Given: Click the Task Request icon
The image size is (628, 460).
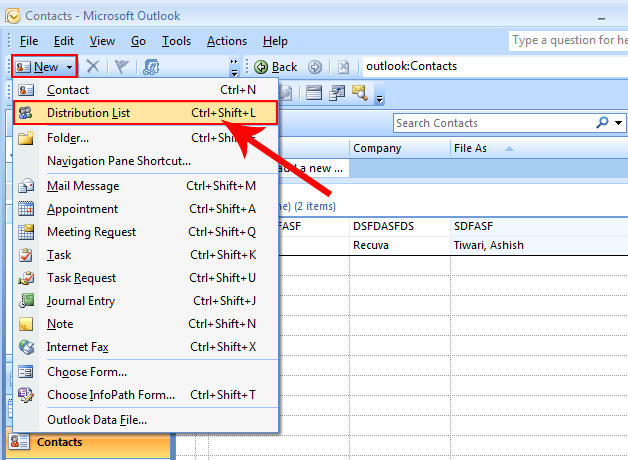Looking at the screenshot, I should [x=26, y=278].
